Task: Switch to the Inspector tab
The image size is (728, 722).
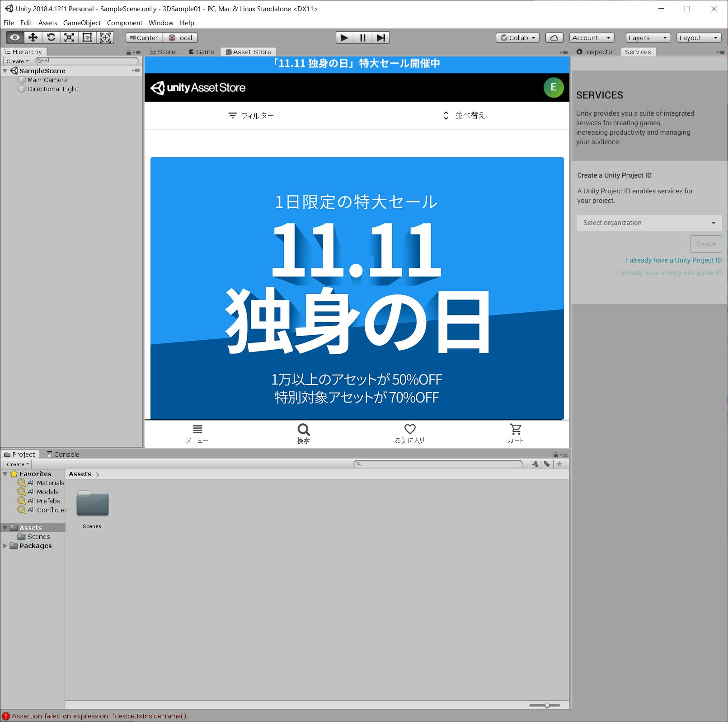Action: click(x=596, y=52)
